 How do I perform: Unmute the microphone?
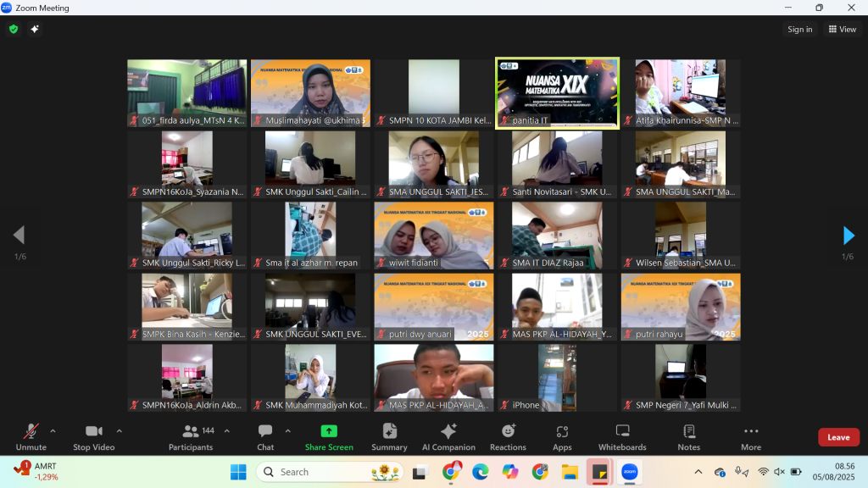click(31, 436)
